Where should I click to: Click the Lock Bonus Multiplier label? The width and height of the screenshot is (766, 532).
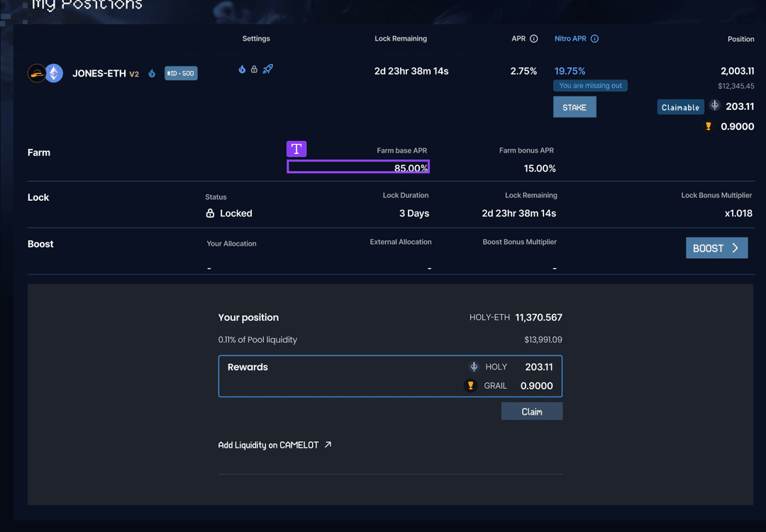(716, 195)
